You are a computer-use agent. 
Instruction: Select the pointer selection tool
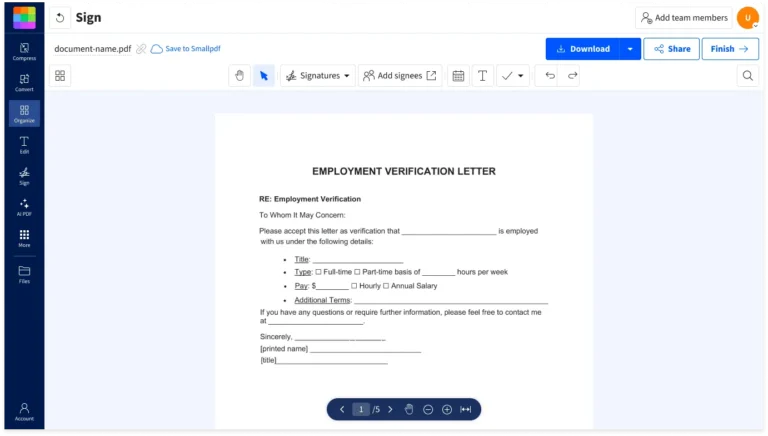click(264, 75)
